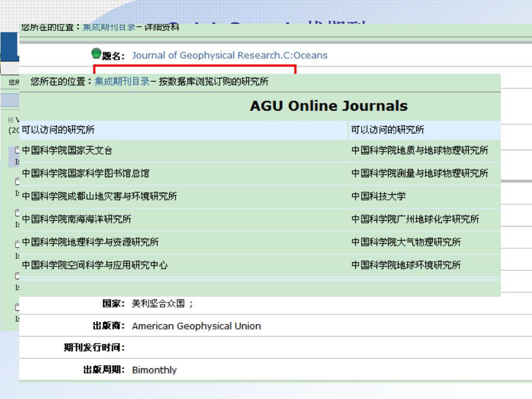Click the 题名 field label
Viewport: 532px width, 399px height.
click(113, 56)
